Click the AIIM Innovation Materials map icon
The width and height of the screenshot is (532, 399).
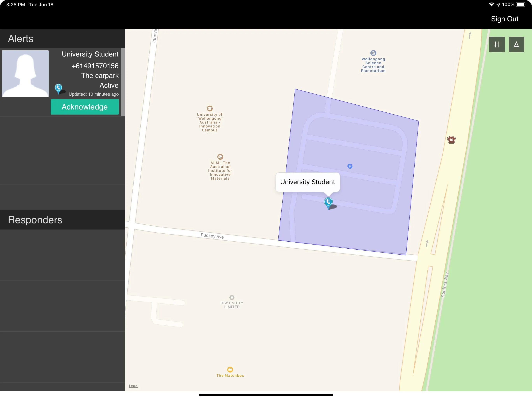click(220, 157)
